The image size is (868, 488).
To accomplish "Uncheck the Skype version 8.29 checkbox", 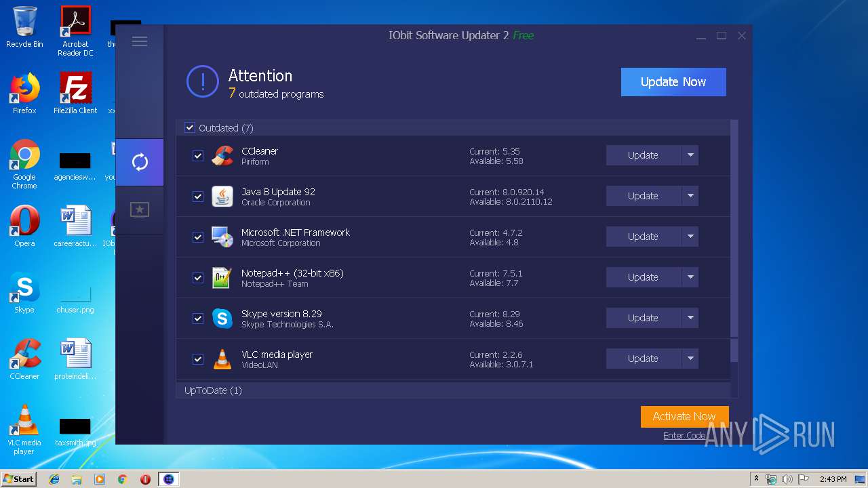I will (198, 319).
